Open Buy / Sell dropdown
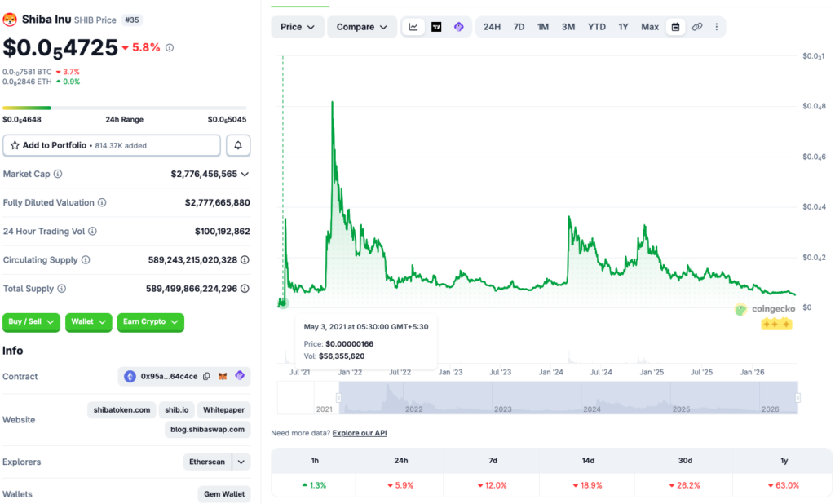Viewport: 835px width, 504px height. tap(31, 322)
